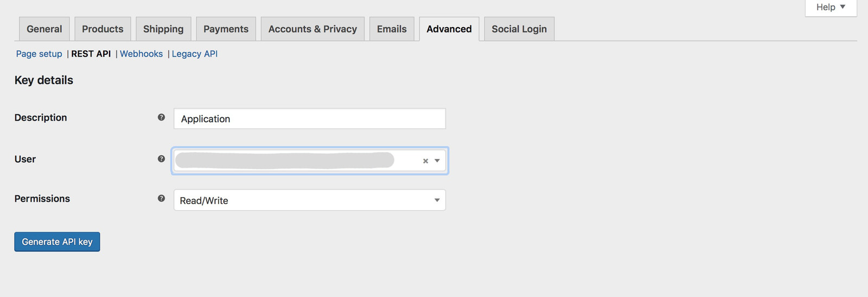Go to the Shipping tab
This screenshot has width=868, height=297.
[163, 29]
